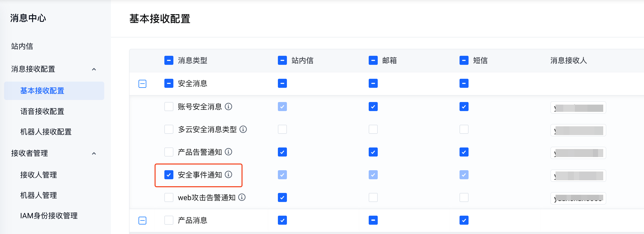This screenshot has height=234, width=644.
Task: Disable 短信 for 产品告警通知
Action: (x=464, y=152)
